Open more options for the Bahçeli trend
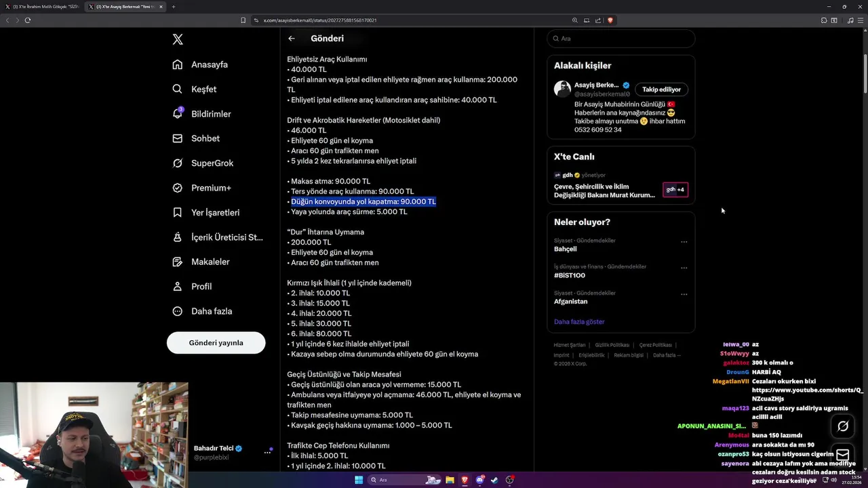The image size is (868, 488). tap(684, 241)
